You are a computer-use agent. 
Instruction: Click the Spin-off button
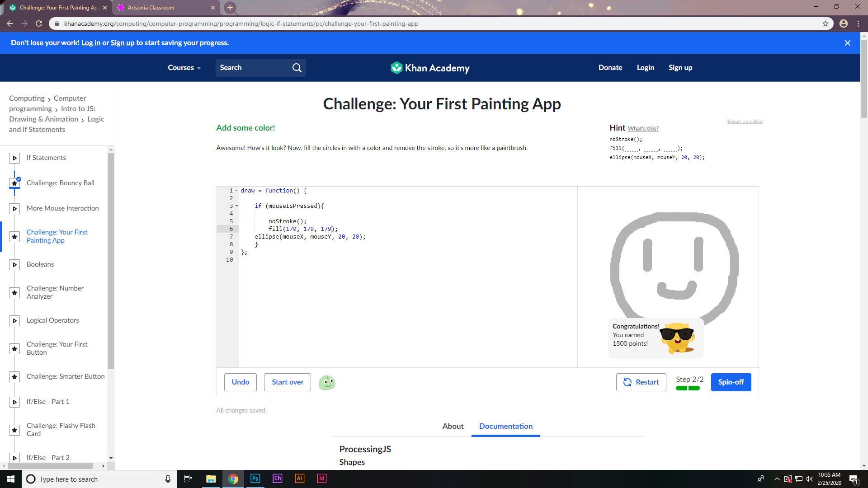click(731, 382)
